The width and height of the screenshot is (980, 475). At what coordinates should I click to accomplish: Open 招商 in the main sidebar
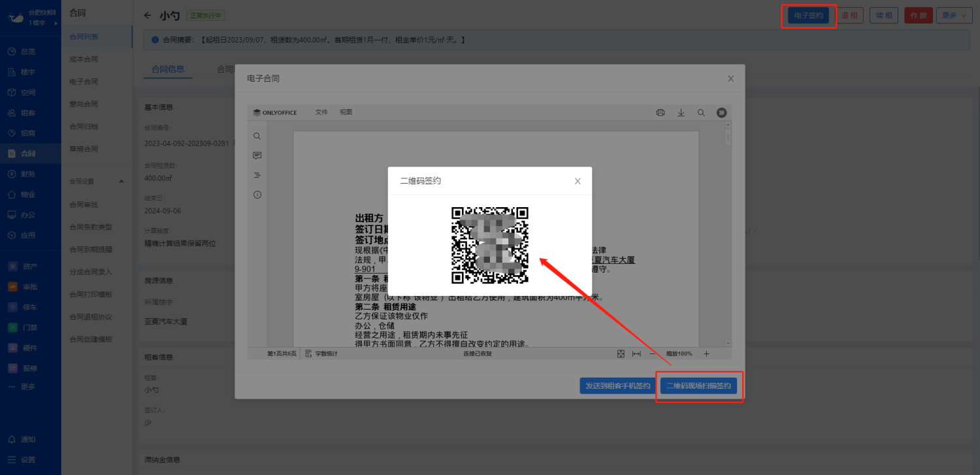[x=31, y=133]
